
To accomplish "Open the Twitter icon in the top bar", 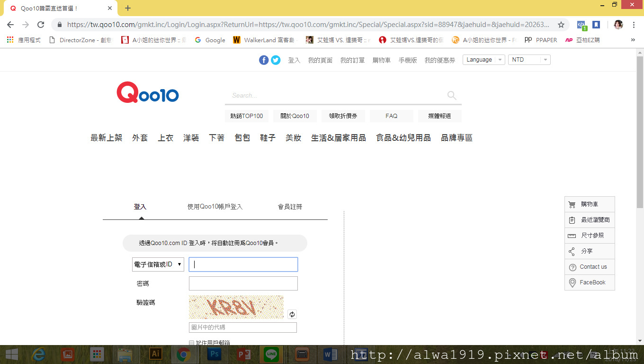I will [276, 60].
